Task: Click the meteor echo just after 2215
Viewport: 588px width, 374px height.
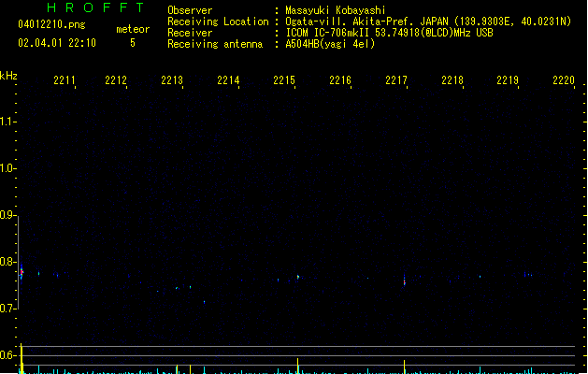Action: [298, 277]
